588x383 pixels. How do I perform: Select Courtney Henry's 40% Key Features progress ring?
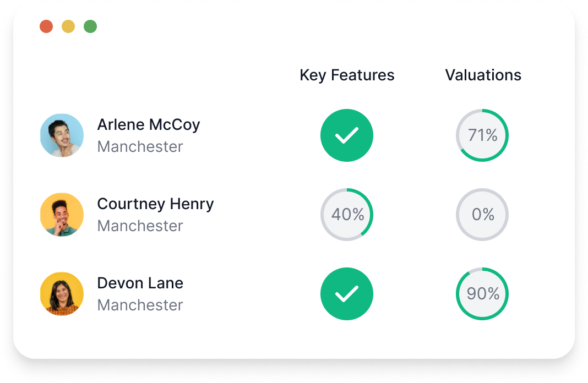click(346, 215)
